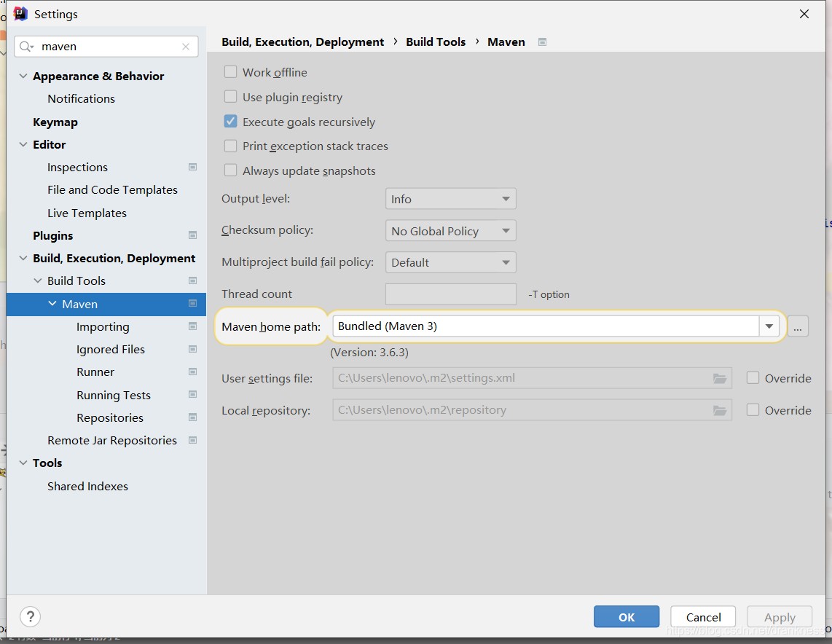
Task: Select Runner under Maven
Action: [95, 372]
